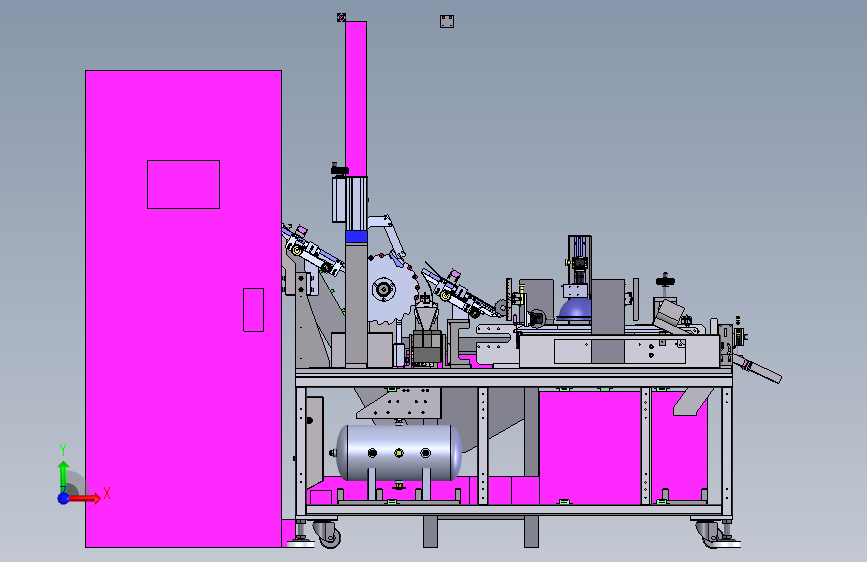Select the funnel hopper beside the toothed wheel
The height and width of the screenshot is (562, 867).
point(426,318)
